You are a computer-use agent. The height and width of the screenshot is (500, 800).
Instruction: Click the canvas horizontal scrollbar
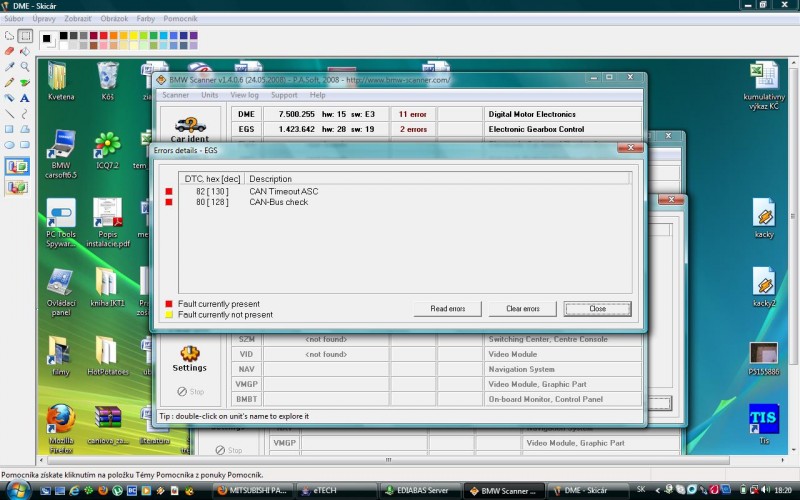pos(388,460)
